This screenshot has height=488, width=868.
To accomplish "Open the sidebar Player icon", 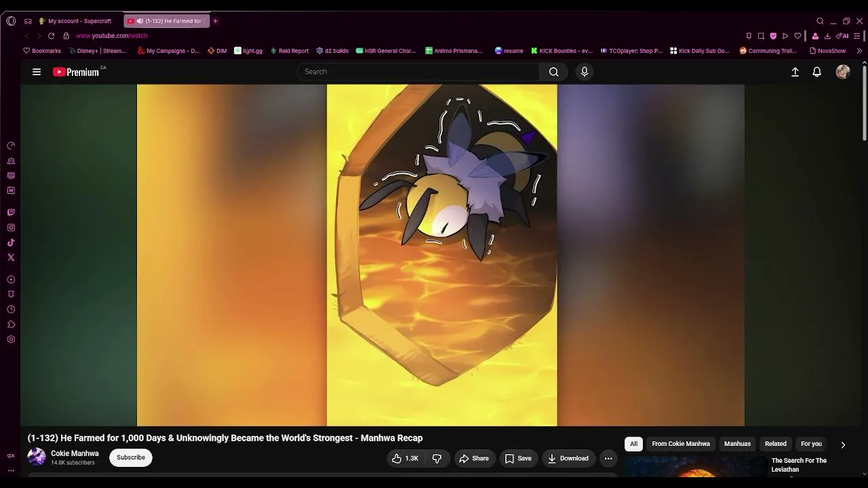I will [11, 279].
